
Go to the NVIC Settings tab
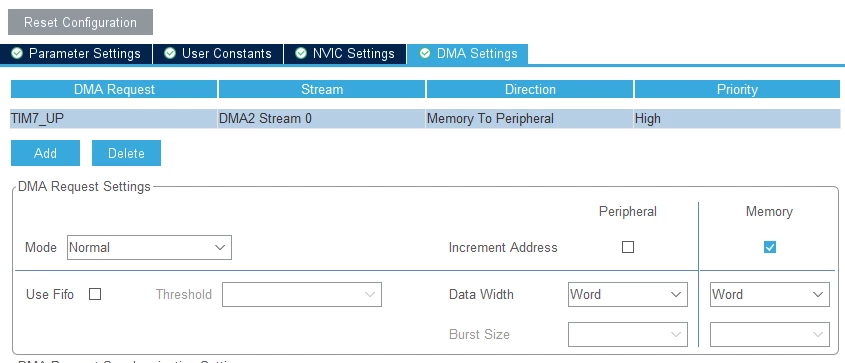pyautogui.click(x=344, y=53)
